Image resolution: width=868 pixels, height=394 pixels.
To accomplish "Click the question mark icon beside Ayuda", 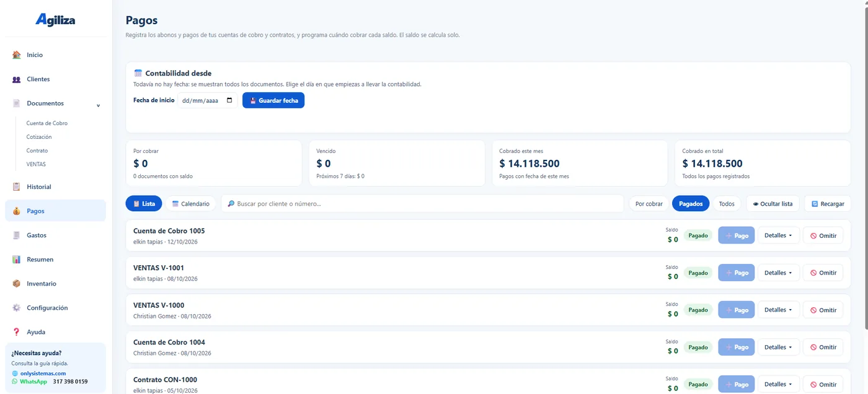I will click(x=17, y=332).
